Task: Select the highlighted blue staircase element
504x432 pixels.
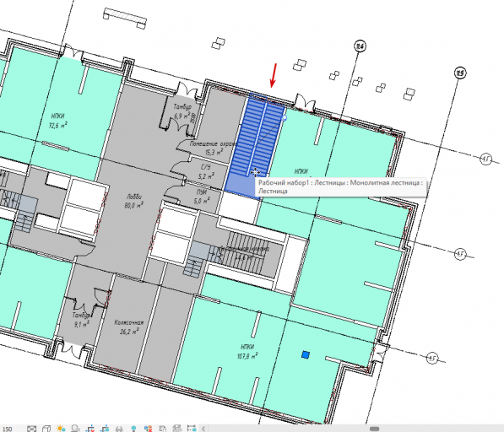Action: [x=254, y=144]
